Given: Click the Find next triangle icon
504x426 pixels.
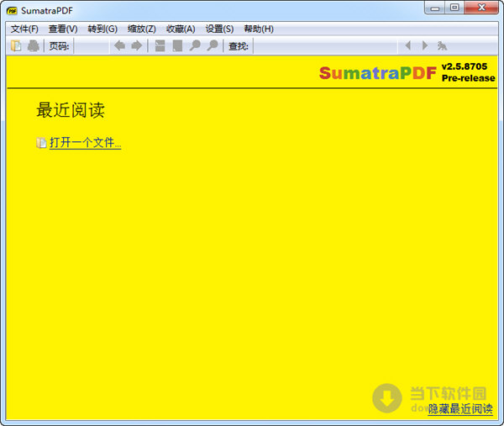Looking at the screenshot, I should click(x=425, y=45).
